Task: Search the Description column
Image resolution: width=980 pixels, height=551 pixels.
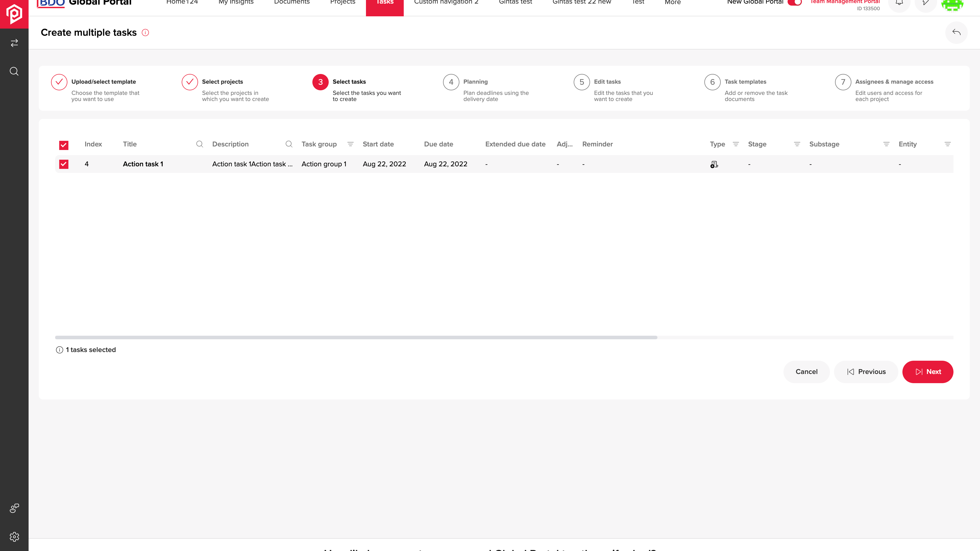Action: click(289, 144)
